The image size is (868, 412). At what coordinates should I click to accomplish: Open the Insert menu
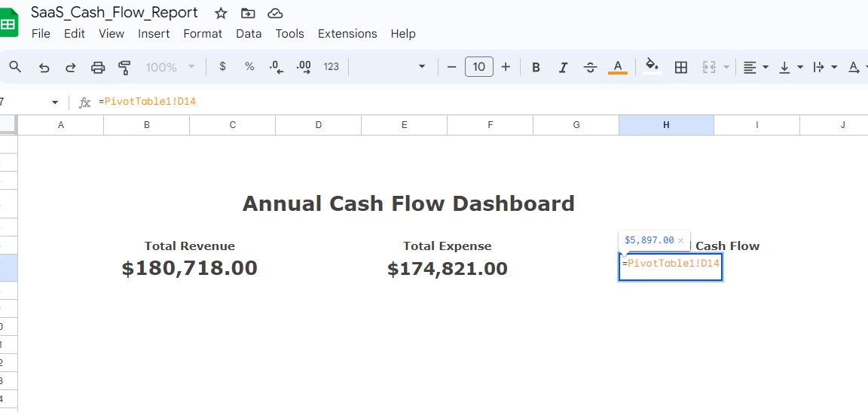click(x=154, y=34)
